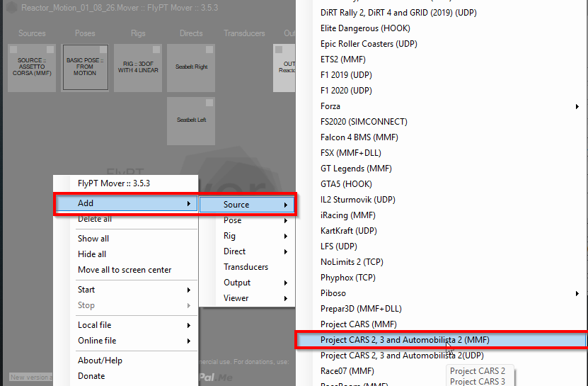Open the Online file submenu
Image resolution: width=588 pixels, height=386 pixels.
tap(127, 341)
